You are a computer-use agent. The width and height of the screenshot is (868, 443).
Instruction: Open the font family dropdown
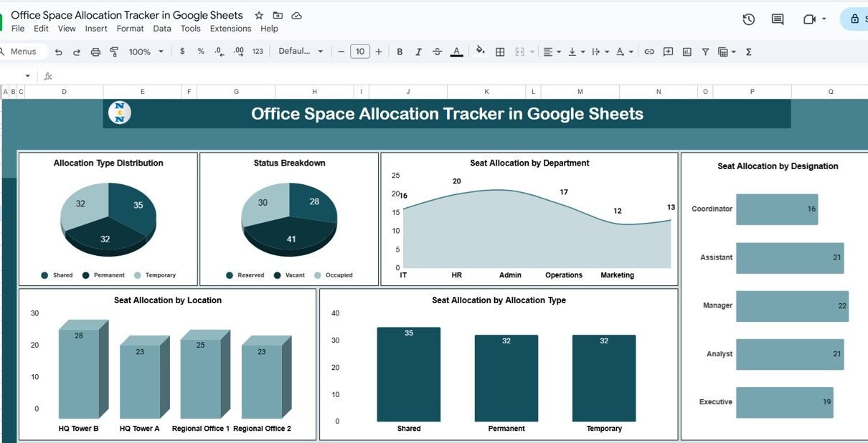pyautogui.click(x=301, y=52)
